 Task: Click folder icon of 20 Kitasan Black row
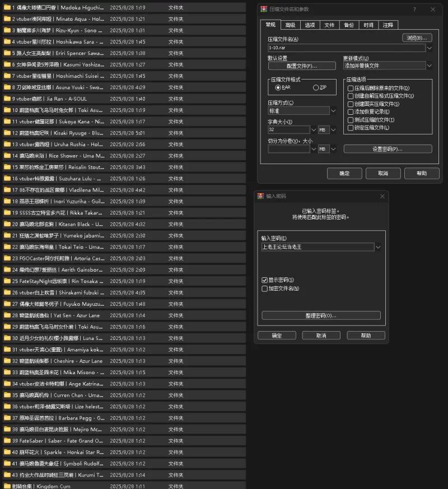pos(7,224)
